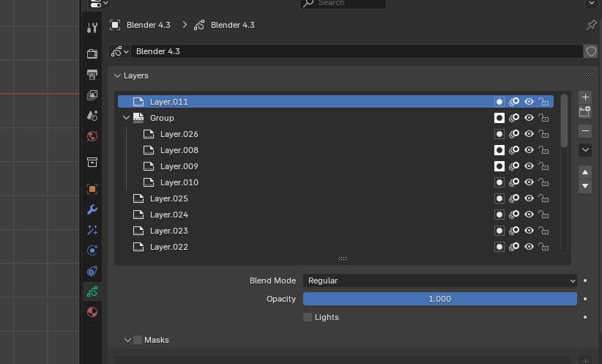This screenshot has height=364, width=602.
Task: Lock Layer.009
Action: 543,166
